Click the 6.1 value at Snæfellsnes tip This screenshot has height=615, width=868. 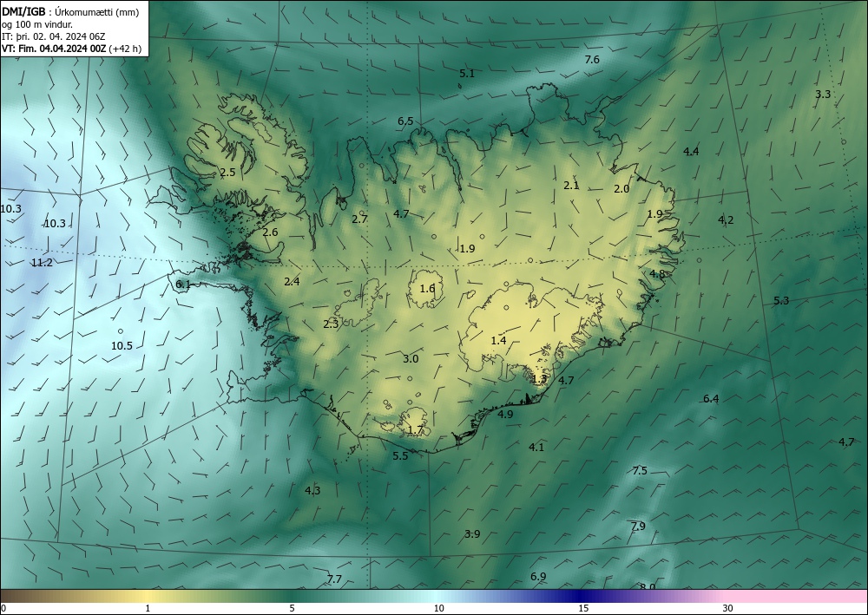[183, 285]
